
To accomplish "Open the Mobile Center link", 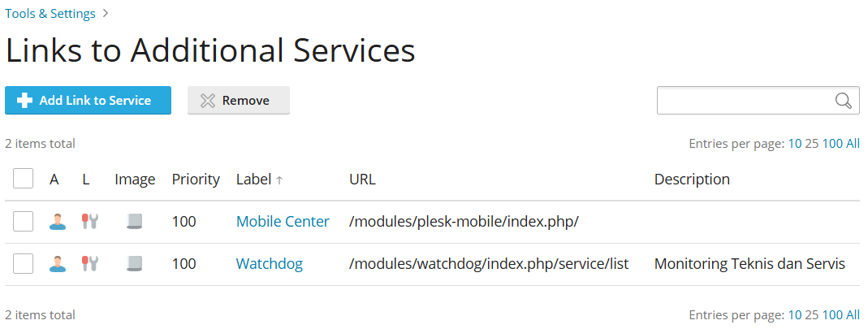I will (x=283, y=222).
